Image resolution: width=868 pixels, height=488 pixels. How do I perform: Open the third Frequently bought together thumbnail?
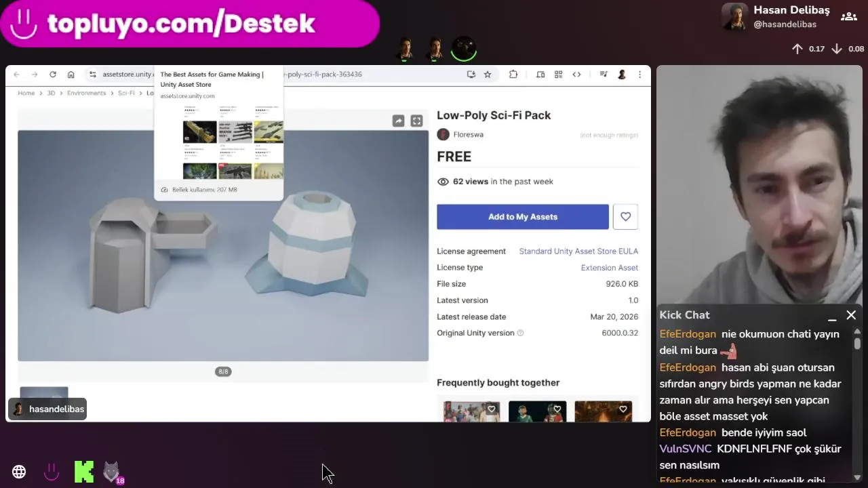[603, 411]
